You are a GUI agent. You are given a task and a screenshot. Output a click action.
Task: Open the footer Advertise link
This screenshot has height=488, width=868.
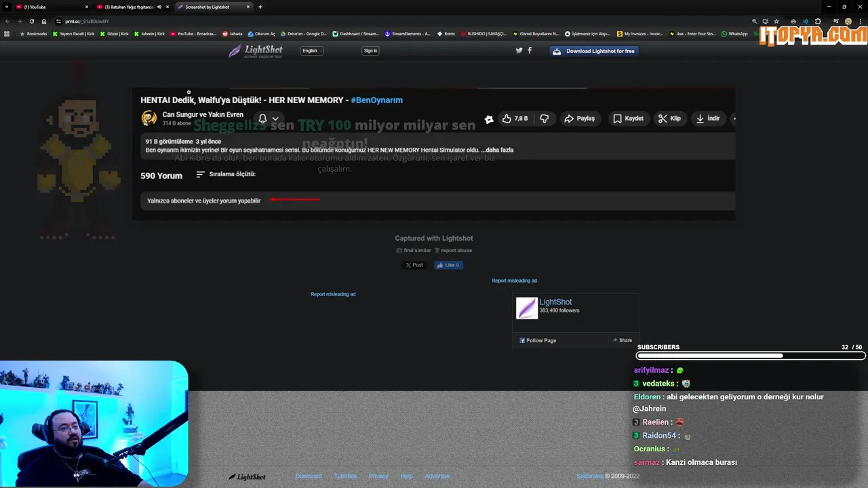click(x=437, y=476)
